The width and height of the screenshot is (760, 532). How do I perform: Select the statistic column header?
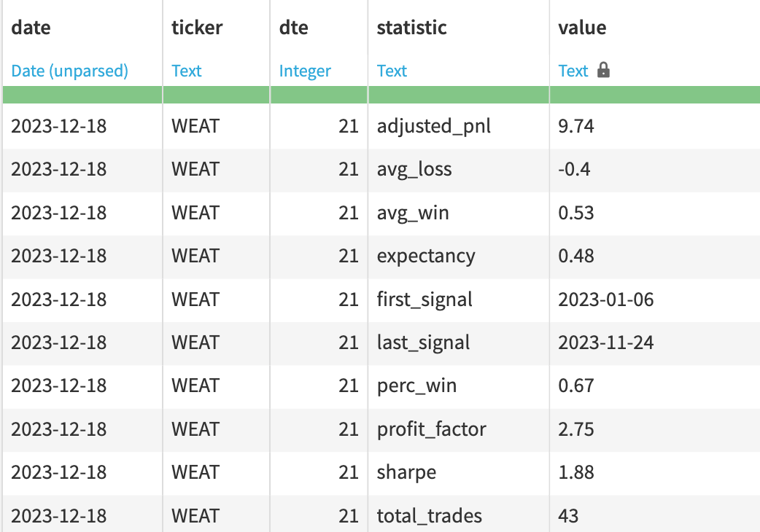coord(411,28)
